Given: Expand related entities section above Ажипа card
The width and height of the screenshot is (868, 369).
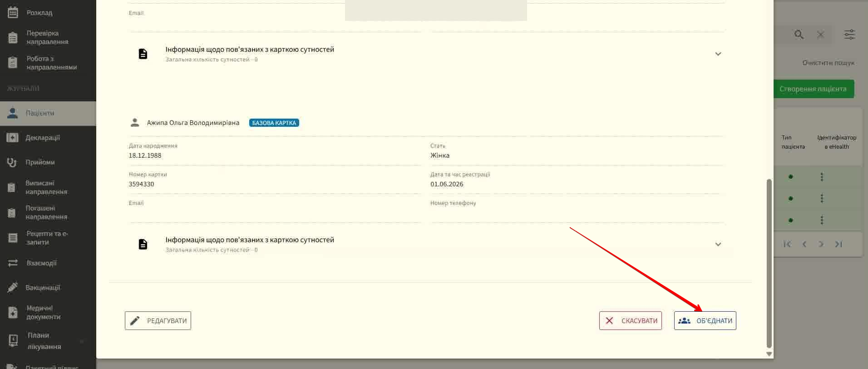Looking at the screenshot, I should (718, 54).
